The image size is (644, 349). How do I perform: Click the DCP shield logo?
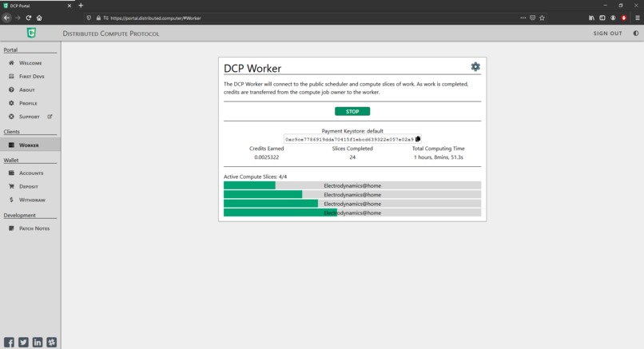click(x=31, y=33)
